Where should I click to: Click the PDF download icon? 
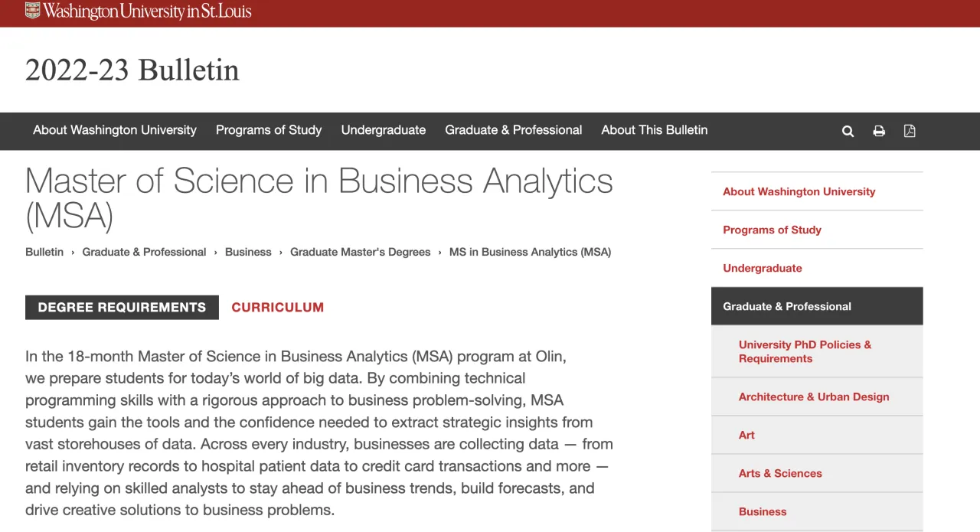[x=910, y=131]
